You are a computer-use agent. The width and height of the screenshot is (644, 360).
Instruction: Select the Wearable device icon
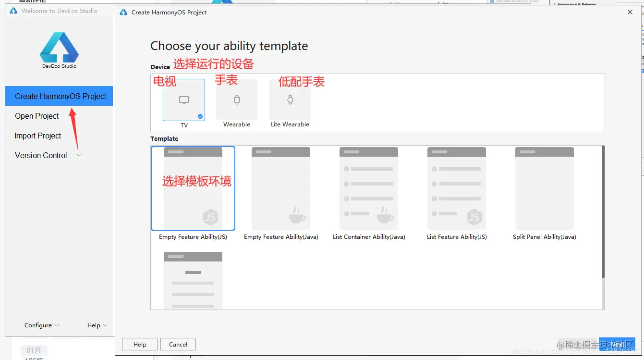[237, 99]
